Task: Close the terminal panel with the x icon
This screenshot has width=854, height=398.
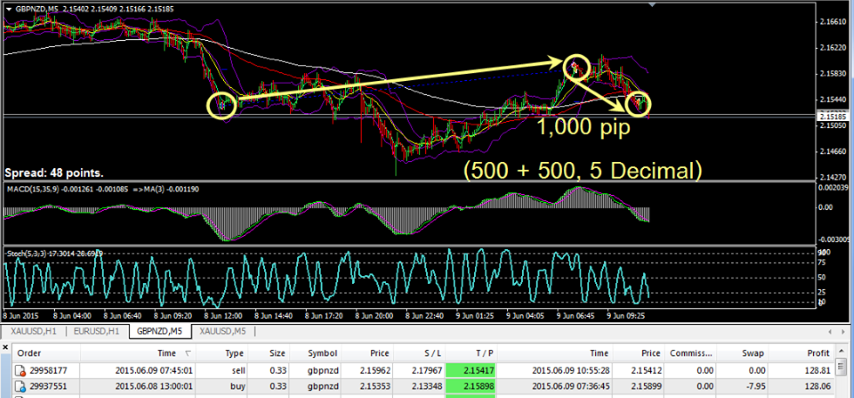Action: click(5, 347)
